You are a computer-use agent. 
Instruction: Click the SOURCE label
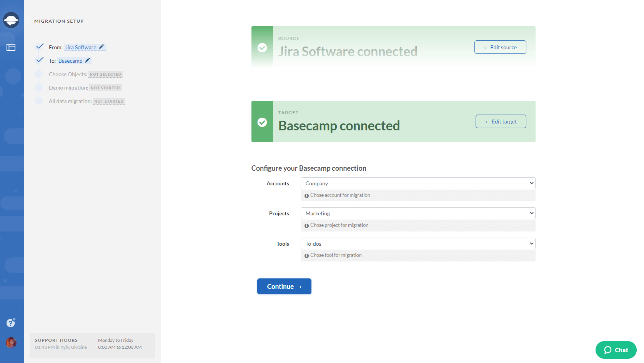[289, 38]
